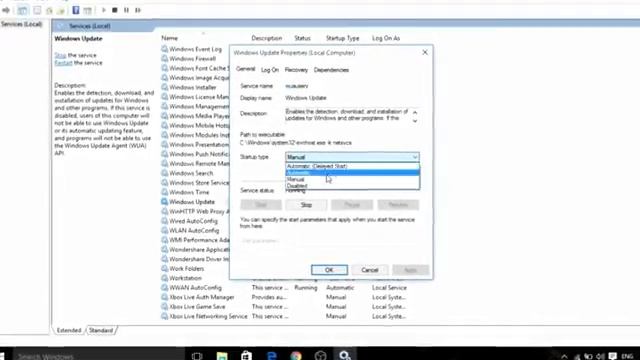Switch to the Log On tab

click(270, 70)
